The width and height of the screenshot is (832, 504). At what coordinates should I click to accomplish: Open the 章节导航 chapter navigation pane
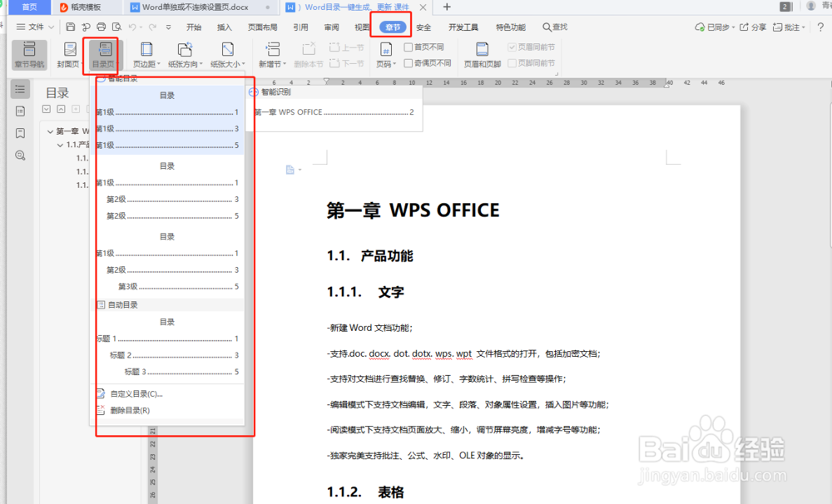tap(29, 55)
